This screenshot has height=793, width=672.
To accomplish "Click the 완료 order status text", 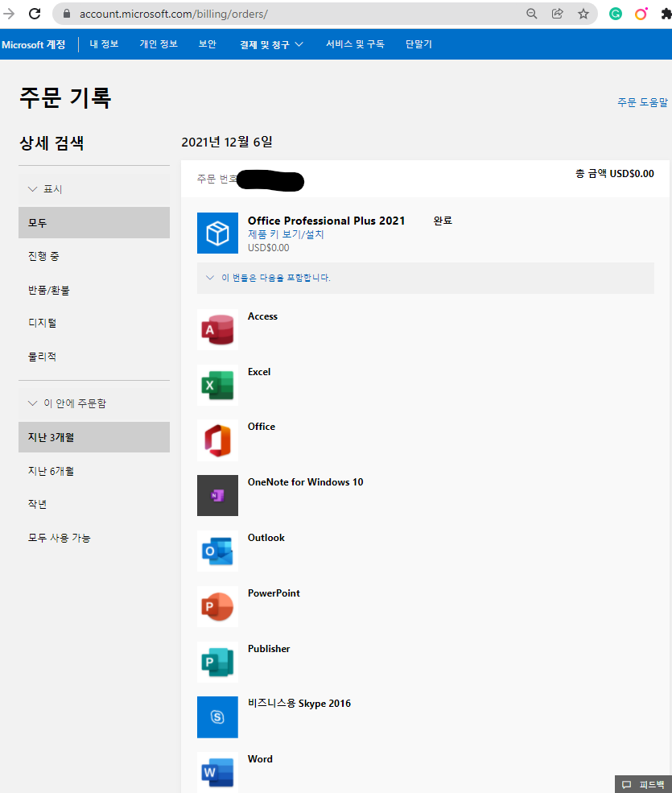I will pos(443,221).
